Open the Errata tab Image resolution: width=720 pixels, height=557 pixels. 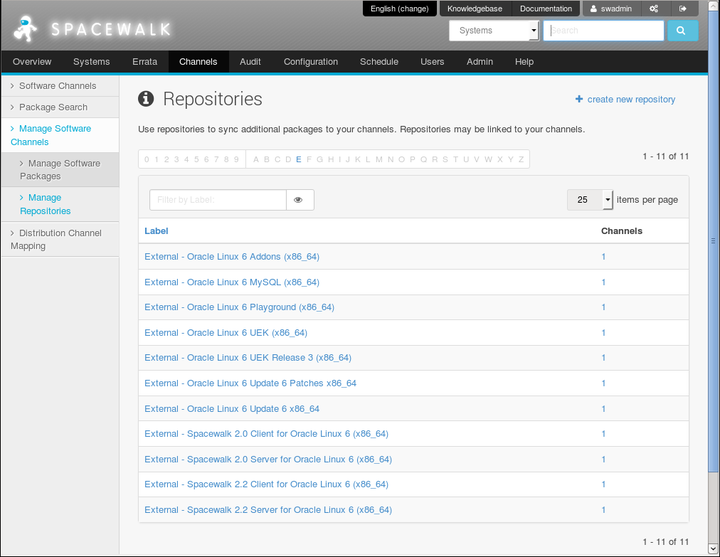point(145,62)
